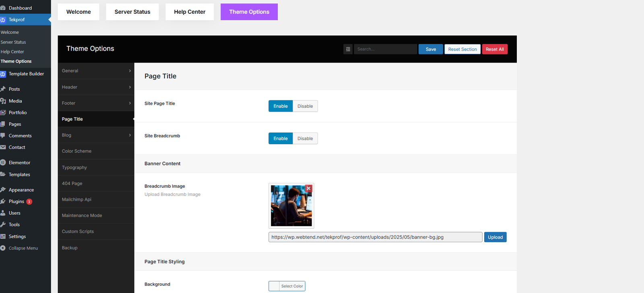This screenshot has width=644, height=293.
Task: Click the Dashboard gauge icon
Action: [x=3, y=8]
